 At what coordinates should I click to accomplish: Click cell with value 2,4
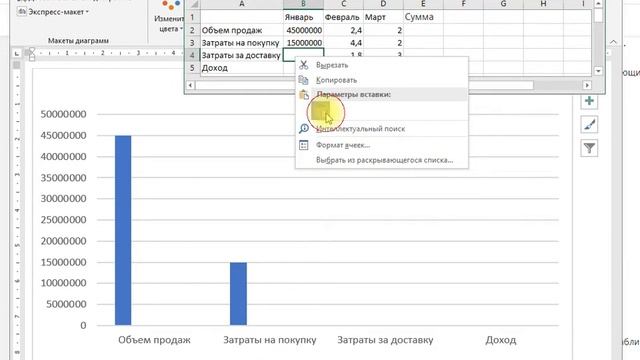click(343, 30)
